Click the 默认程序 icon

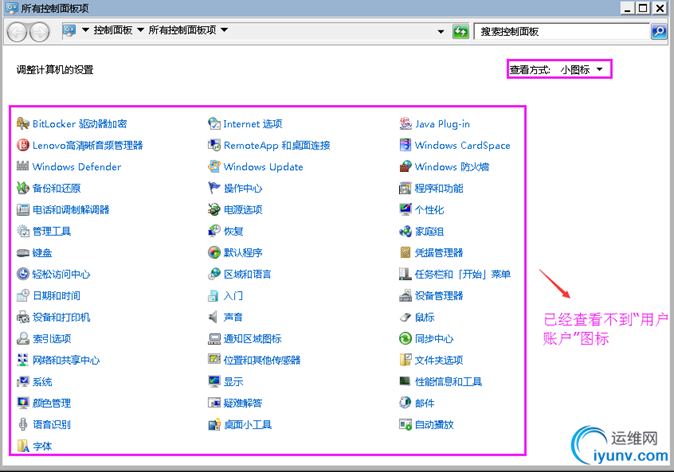214,252
